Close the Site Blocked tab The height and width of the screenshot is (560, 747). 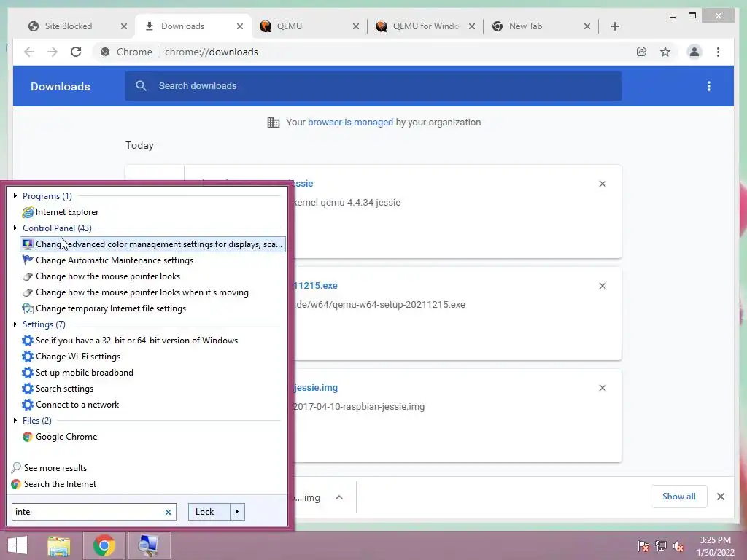pyautogui.click(x=124, y=27)
